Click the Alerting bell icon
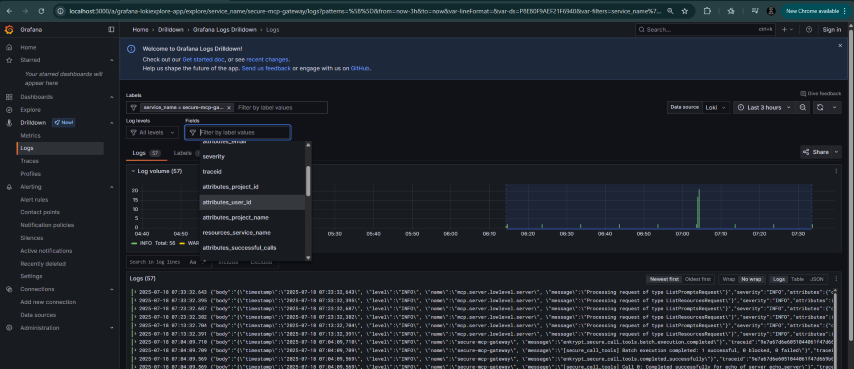This screenshot has width=854, height=369. click(9, 187)
